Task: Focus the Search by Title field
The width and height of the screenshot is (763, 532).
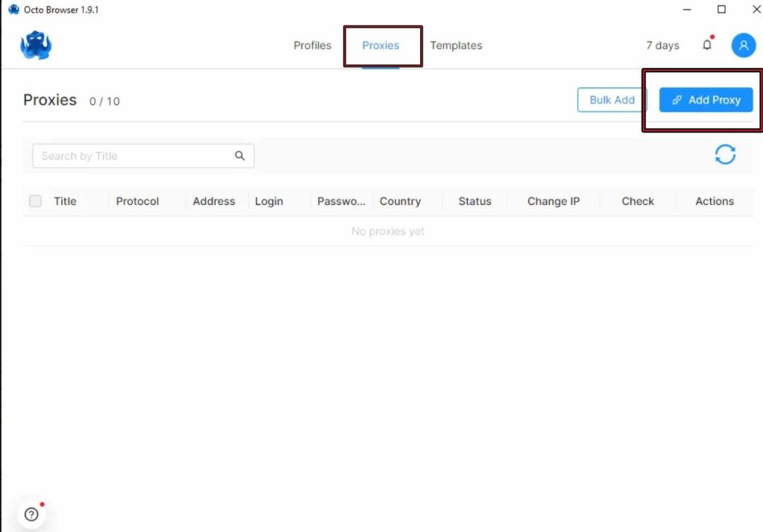Action: 134,156
